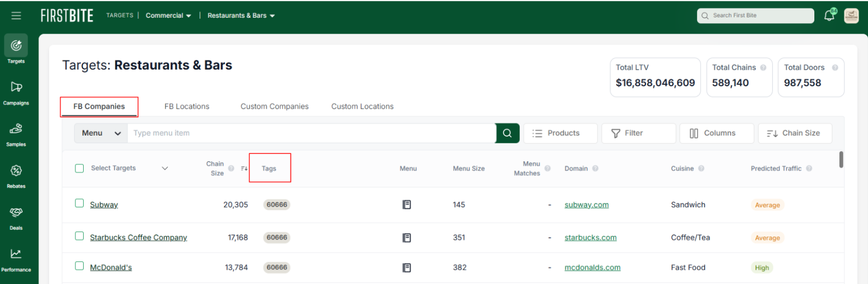This screenshot has height=284, width=868.
Task: Open the Subway company link
Action: coord(104,205)
